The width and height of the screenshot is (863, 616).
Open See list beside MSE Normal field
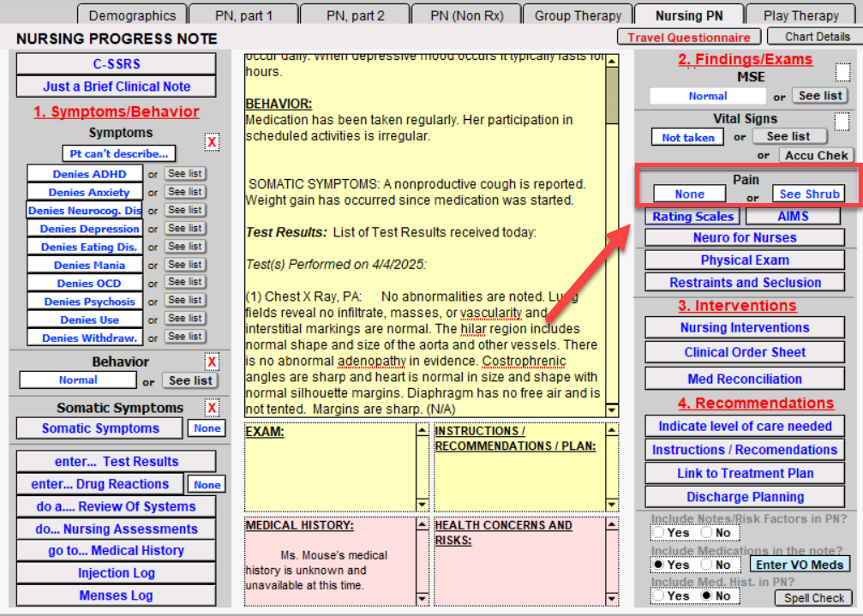(x=820, y=96)
